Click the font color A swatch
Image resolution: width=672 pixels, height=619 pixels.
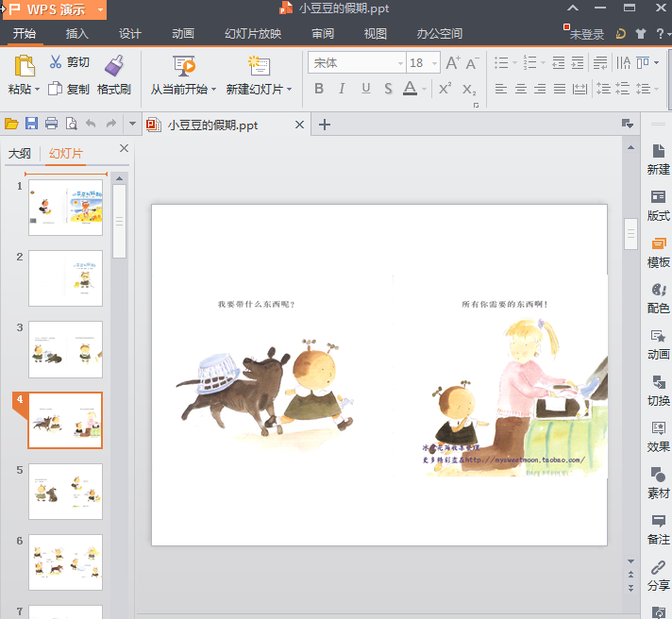[x=411, y=89]
